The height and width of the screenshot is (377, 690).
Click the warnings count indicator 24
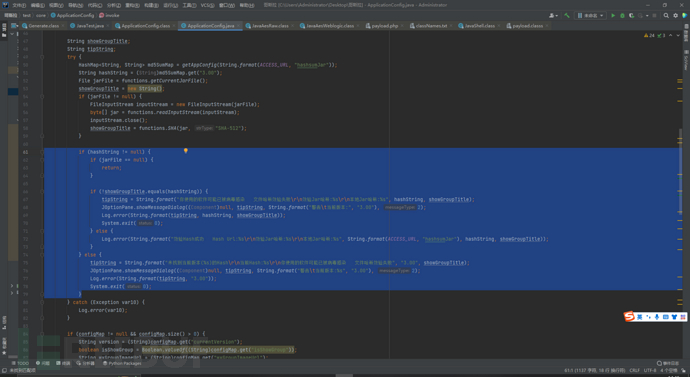[649, 35]
